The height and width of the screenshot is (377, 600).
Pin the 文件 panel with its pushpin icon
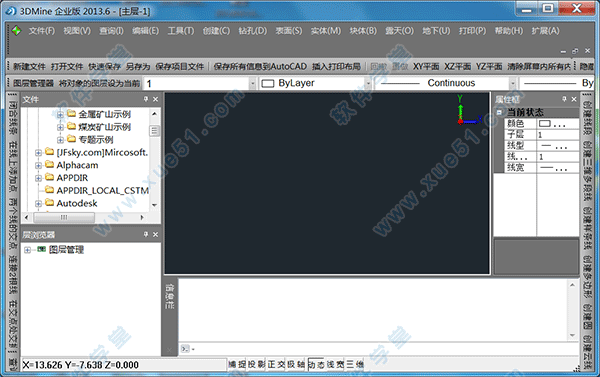[x=146, y=99]
